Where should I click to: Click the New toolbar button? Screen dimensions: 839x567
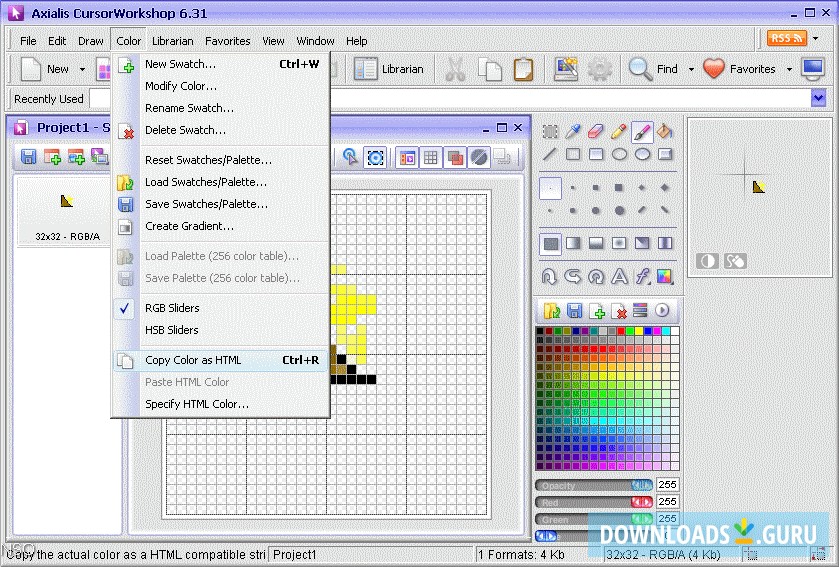(x=45, y=70)
